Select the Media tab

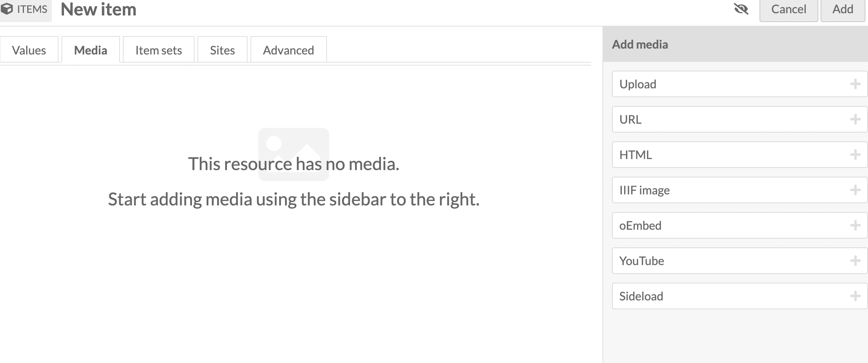tap(90, 50)
